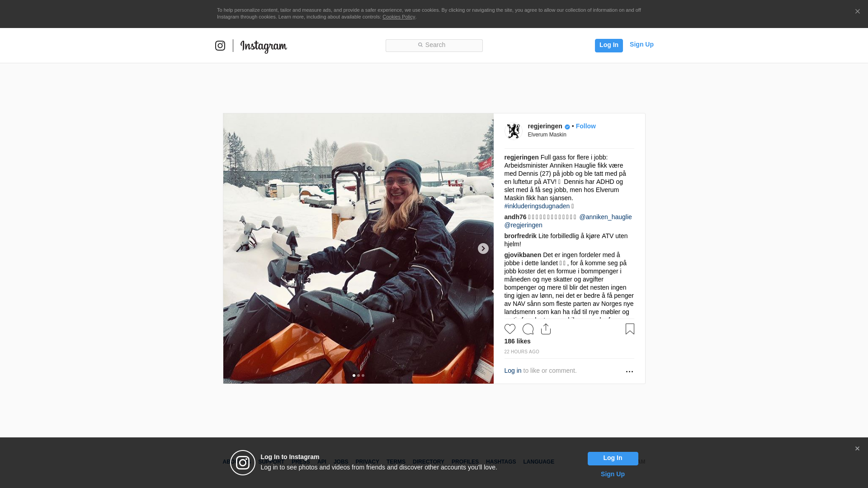Open the JOBS footer link

click(340, 462)
